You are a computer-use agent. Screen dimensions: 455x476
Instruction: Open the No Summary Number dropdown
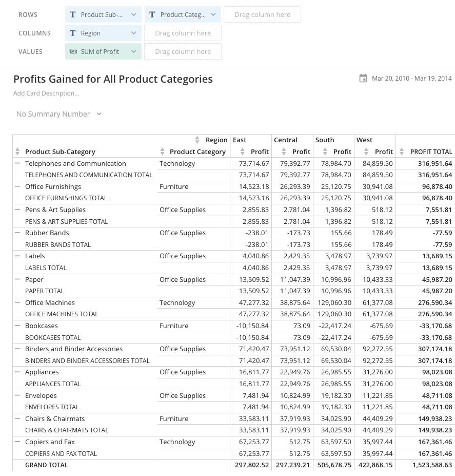(x=98, y=114)
